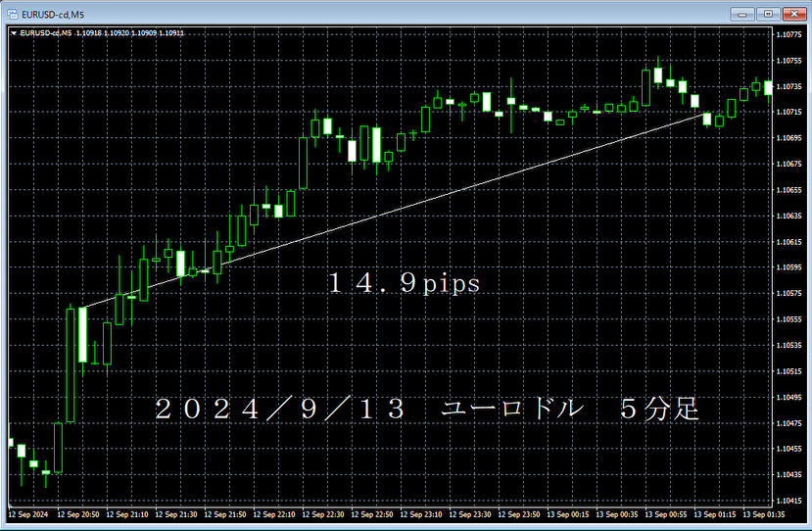812x531 pixels.
Task: Click the '13 Sep 00:15' time axis label
Action: click(568, 514)
